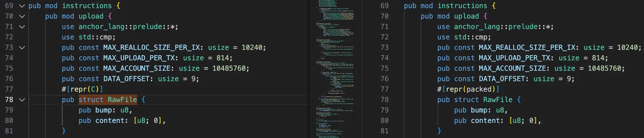Click the minimap between the two editors
Image resolution: width=644 pixels, height=138 pixels.
point(335,69)
